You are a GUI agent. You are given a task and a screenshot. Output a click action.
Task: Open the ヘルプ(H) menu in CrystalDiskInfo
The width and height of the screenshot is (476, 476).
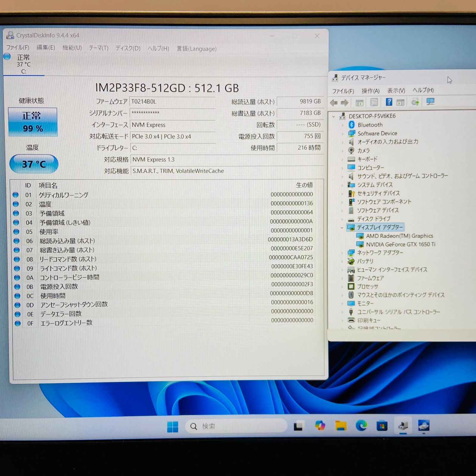[158, 48]
